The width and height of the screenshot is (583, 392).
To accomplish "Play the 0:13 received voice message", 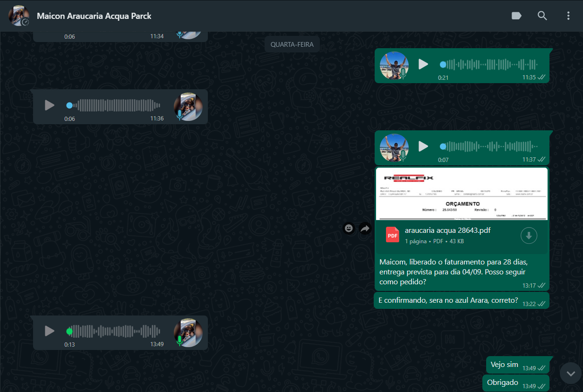I will click(x=50, y=331).
